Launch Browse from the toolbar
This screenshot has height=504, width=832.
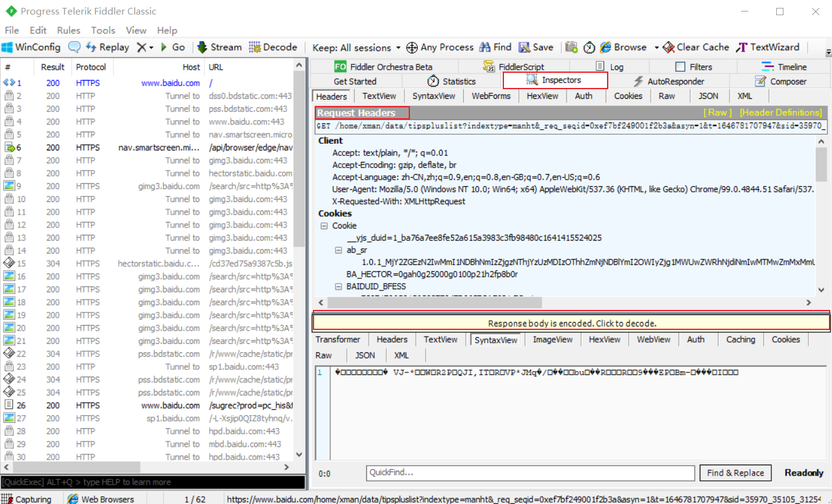(623, 47)
